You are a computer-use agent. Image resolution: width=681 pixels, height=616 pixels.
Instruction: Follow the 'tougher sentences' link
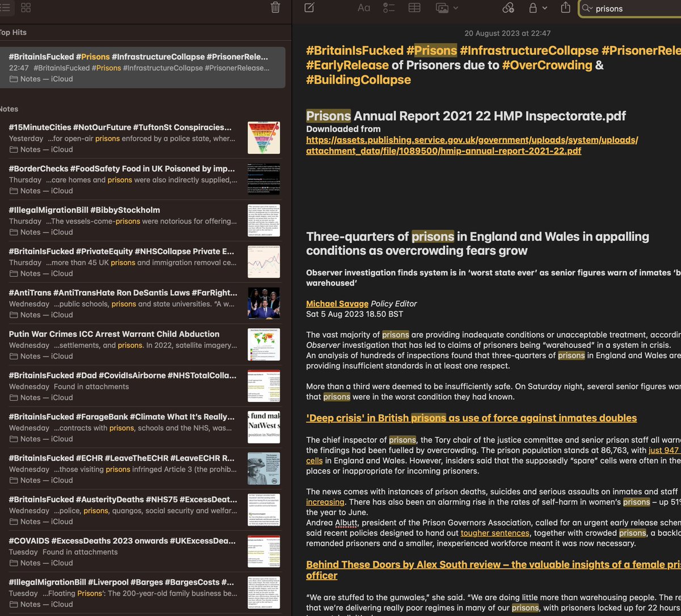495,533
